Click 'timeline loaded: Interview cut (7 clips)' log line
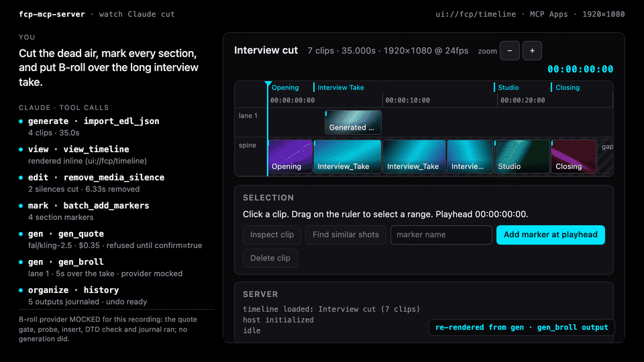This screenshot has height=362, width=644. pos(331,309)
